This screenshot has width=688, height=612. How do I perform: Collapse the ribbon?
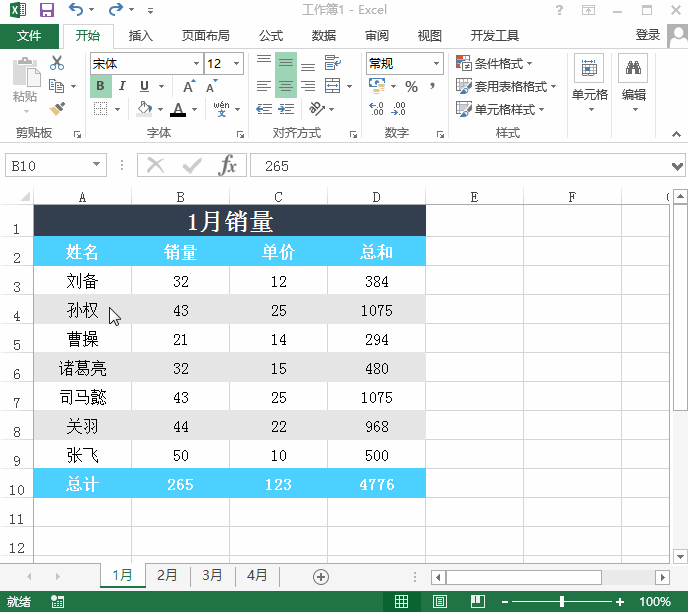pyautogui.click(x=676, y=134)
